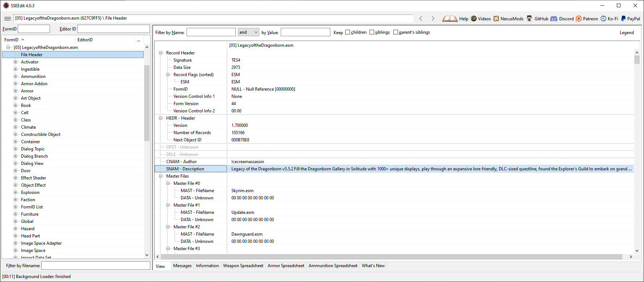Toggle the siblings checkbox

coord(372,32)
